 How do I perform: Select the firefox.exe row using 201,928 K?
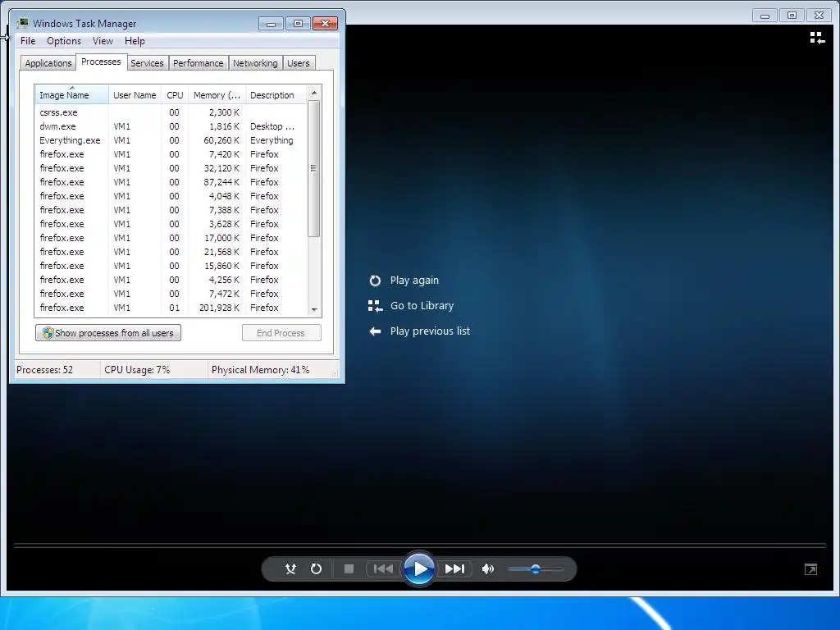[171, 308]
